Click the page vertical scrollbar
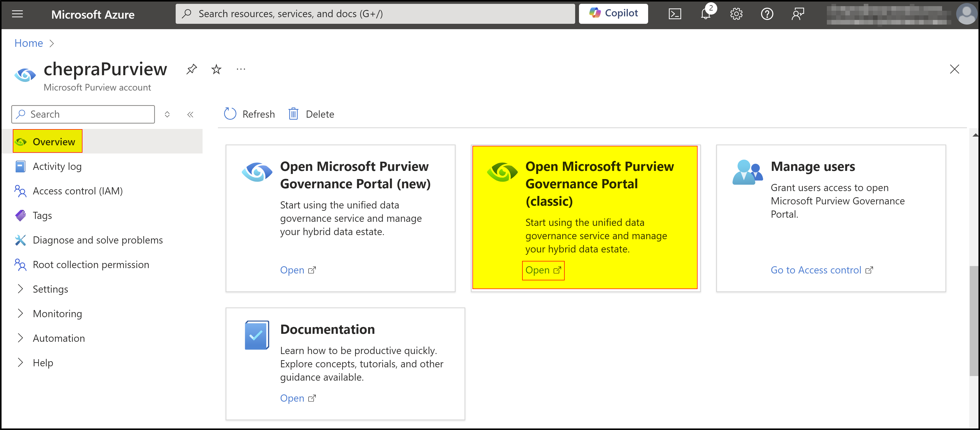This screenshot has width=980, height=430. coord(974,321)
